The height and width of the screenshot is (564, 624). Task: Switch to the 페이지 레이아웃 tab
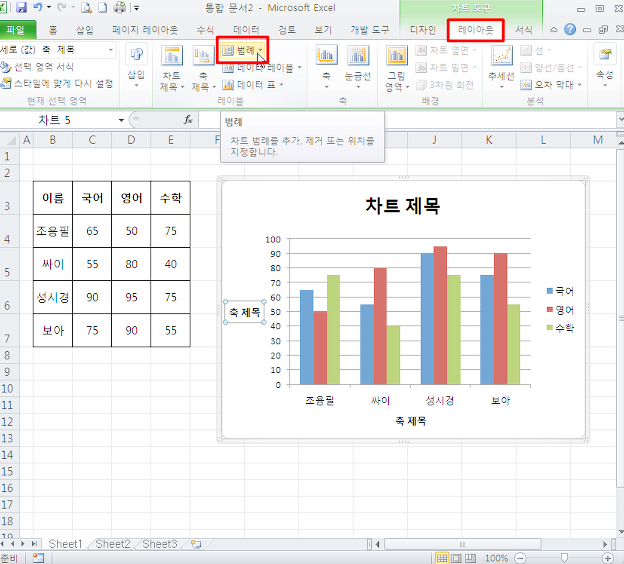145,30
